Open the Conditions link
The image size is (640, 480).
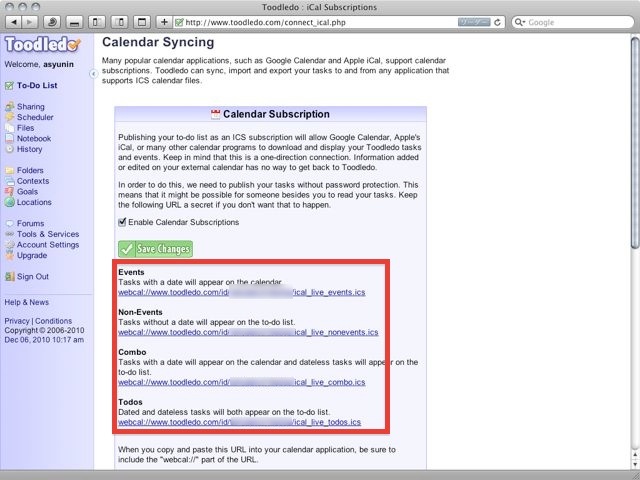pos(53,321)
